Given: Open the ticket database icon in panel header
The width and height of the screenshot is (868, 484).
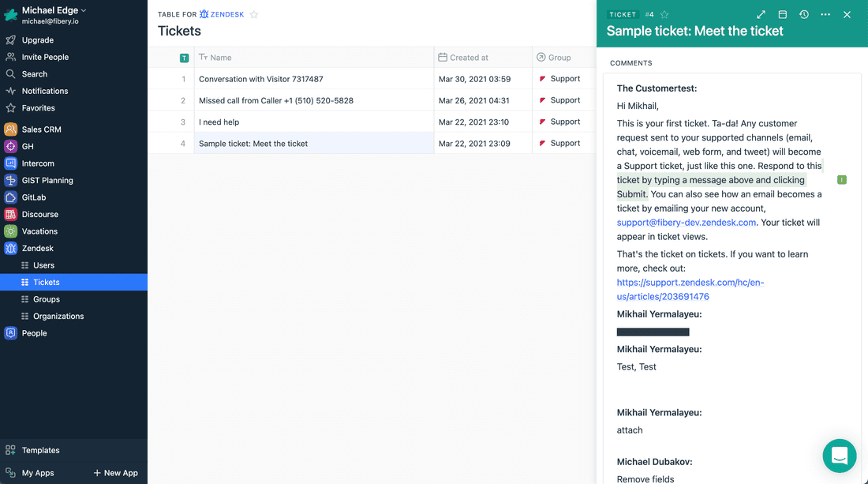Looking at the screenshot, I should tap(782, 14).
